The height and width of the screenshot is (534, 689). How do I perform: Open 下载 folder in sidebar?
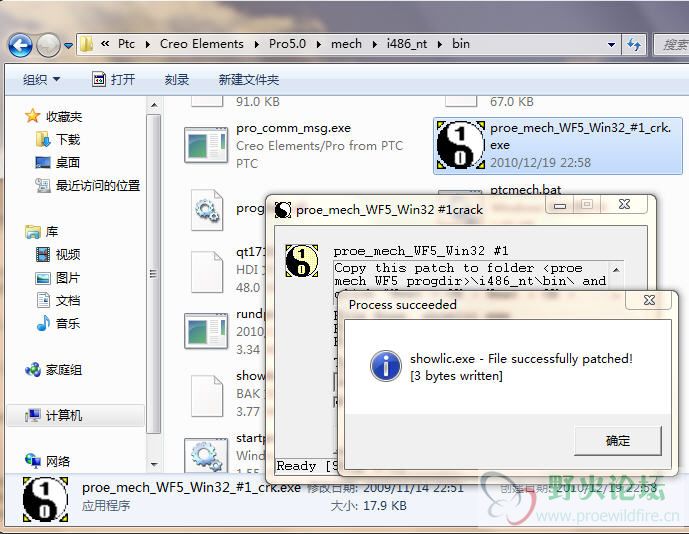(x=68, y=139)
